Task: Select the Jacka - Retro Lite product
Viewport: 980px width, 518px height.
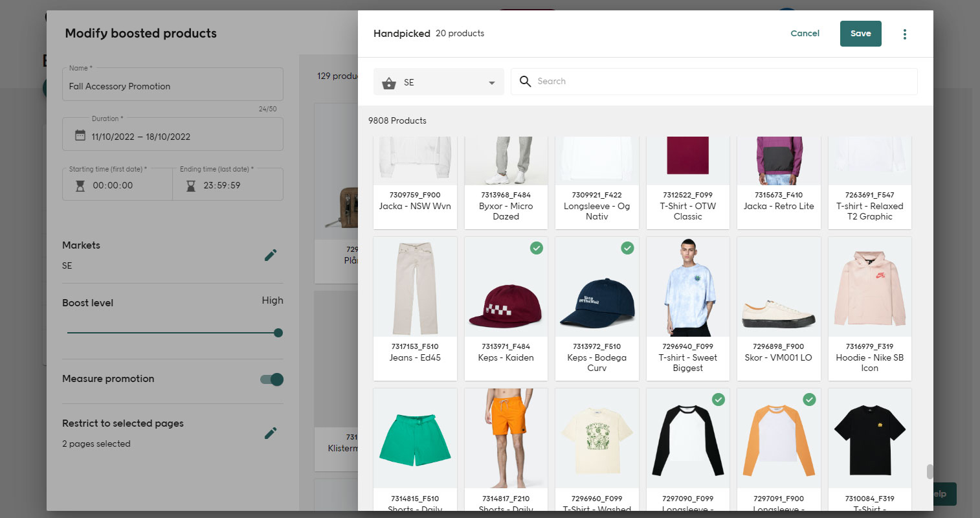Action: [x=779, y=183]
